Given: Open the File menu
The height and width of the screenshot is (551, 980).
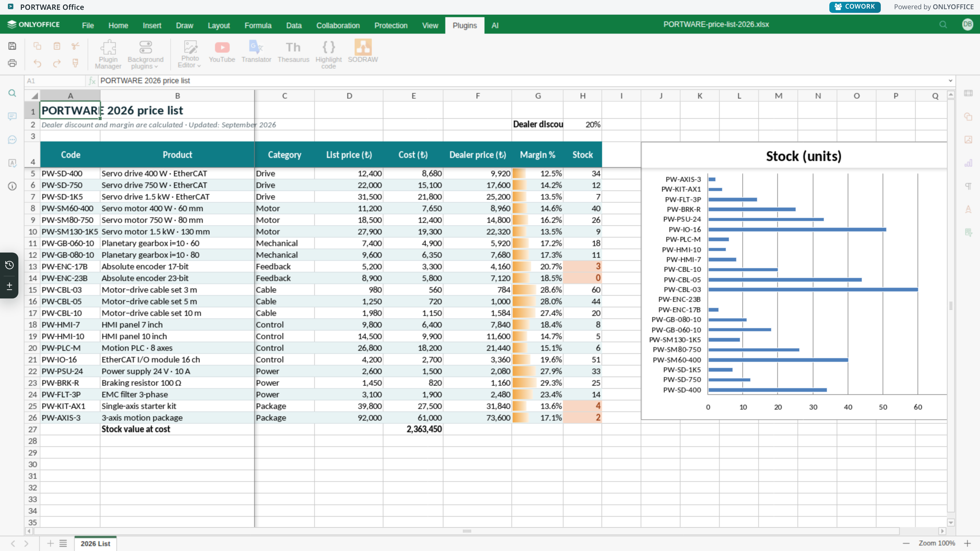Looking at the screenshot, I should pos(88,25).
